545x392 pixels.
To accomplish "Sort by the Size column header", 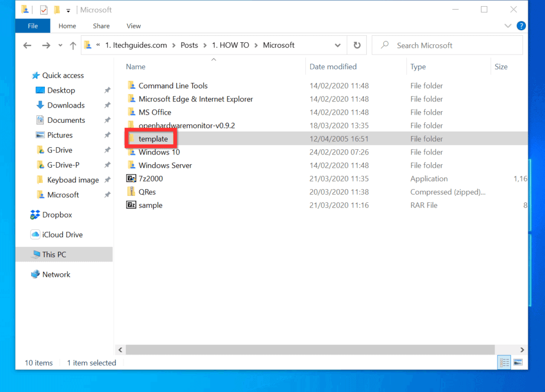I will 501,67.
